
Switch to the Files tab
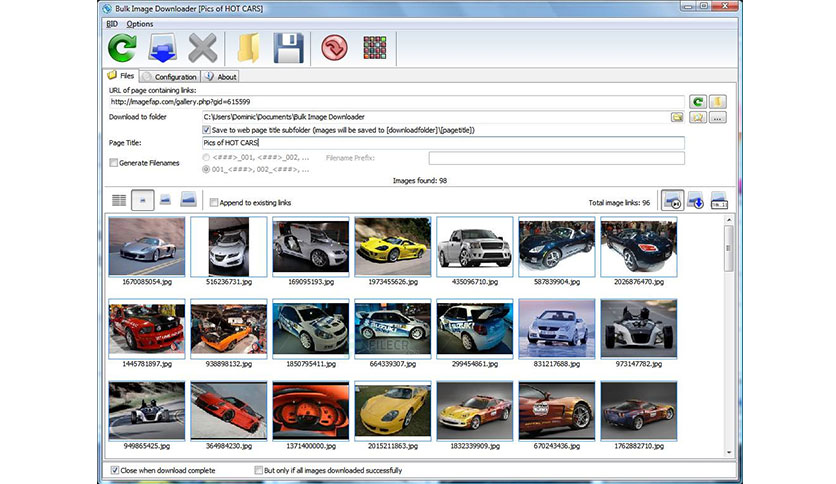click(x=121, y=76)
